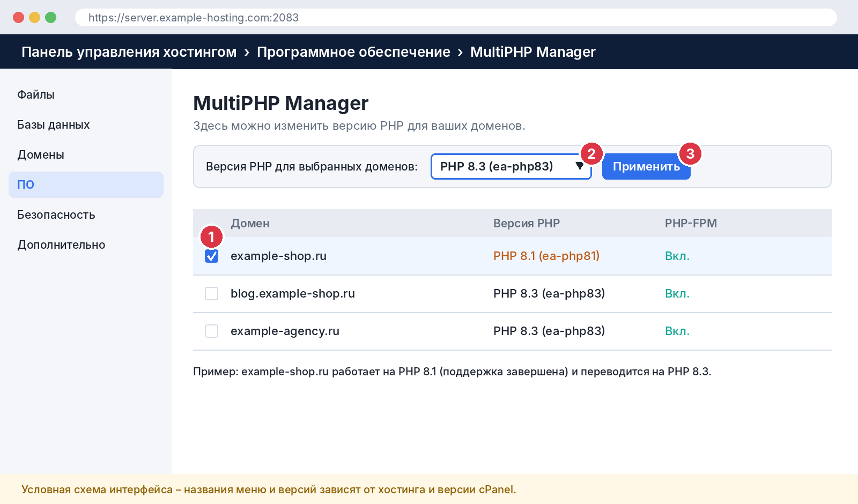Click PHP-FPM Вкл. status for example-shop.ru
The image size is (858, 504).
pos(677,256)
